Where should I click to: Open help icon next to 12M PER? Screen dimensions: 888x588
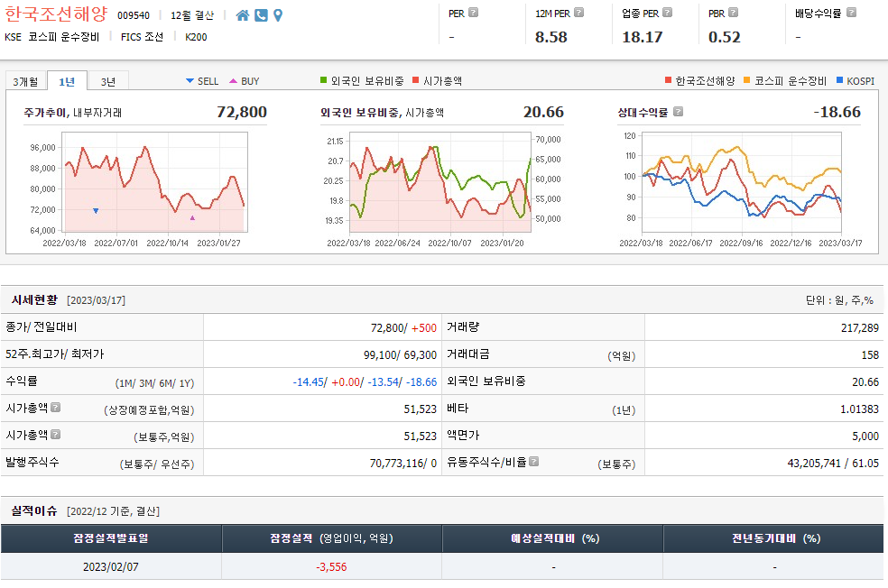tap(578, 13)
